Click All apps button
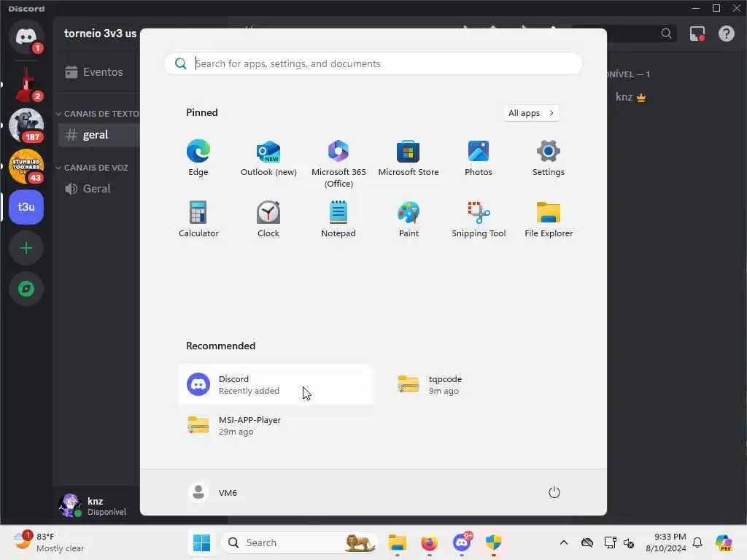The height and width of the screenshot is (560, 747). [x=531, y=113]
